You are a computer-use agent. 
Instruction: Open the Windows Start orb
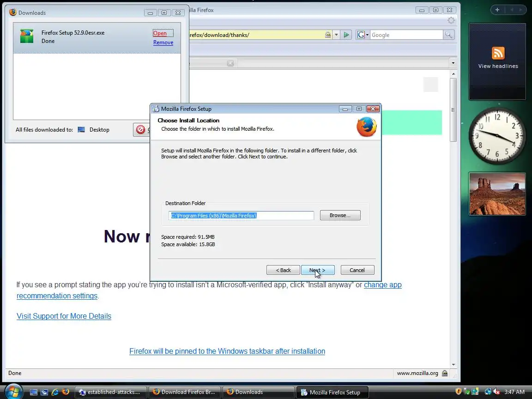tap(14, 392)
